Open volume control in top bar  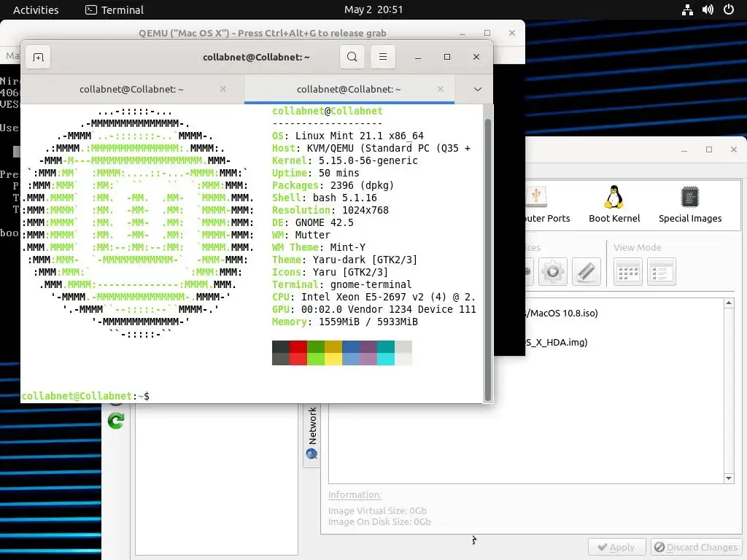click(708, 9)
